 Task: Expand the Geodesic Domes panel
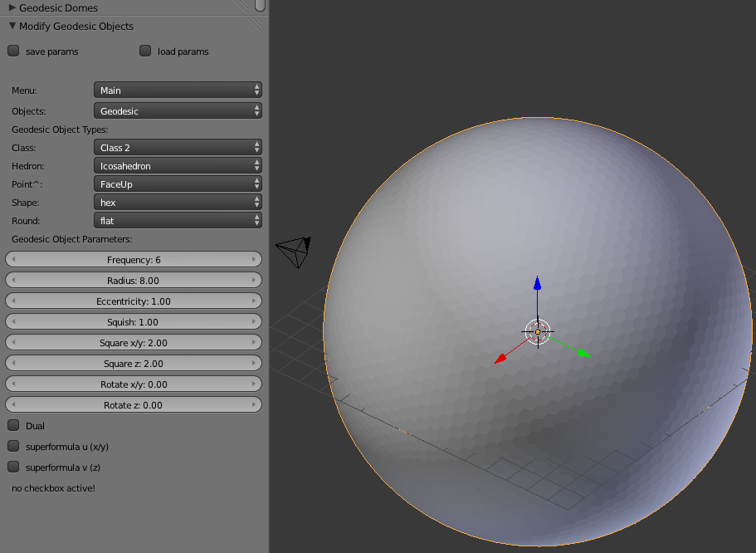(x=12, y=7)
